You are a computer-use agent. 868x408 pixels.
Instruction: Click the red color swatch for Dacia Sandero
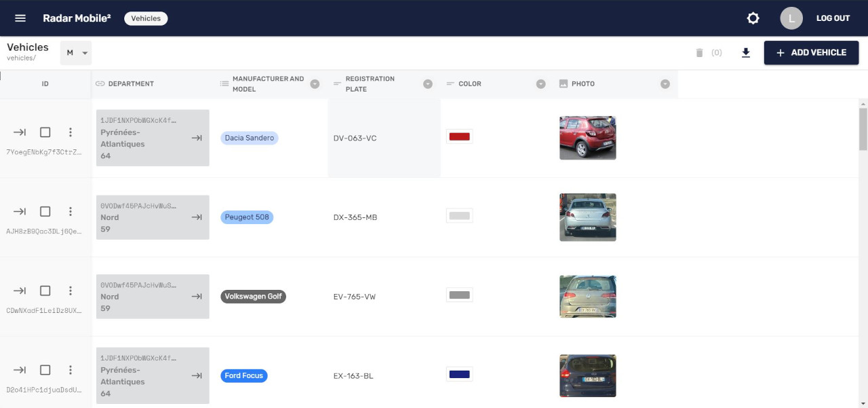(x=460, y=136)
